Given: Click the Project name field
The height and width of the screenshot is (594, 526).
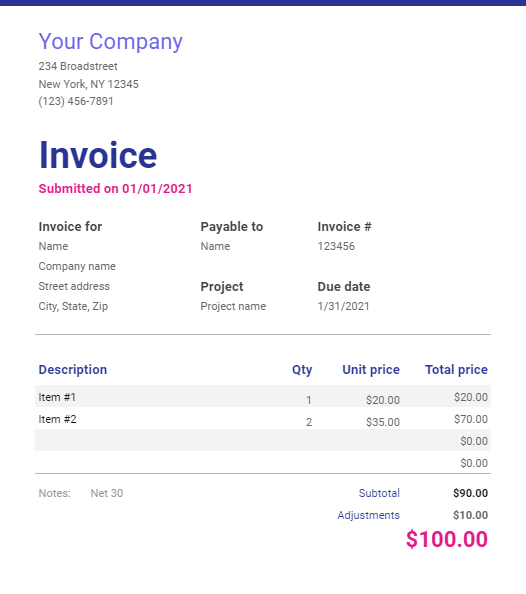Looking at the screenshot, I should click(233, 306).
